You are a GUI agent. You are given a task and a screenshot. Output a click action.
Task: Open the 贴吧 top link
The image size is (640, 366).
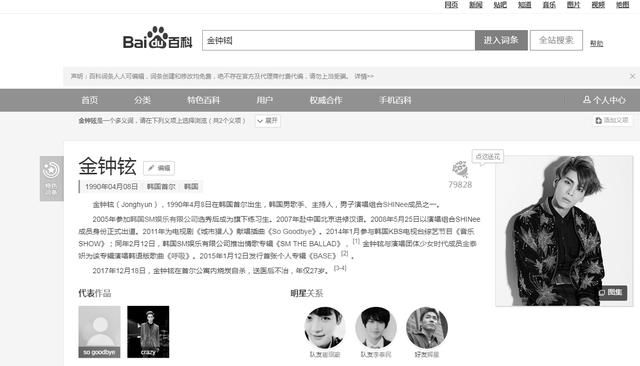(500, 4)
